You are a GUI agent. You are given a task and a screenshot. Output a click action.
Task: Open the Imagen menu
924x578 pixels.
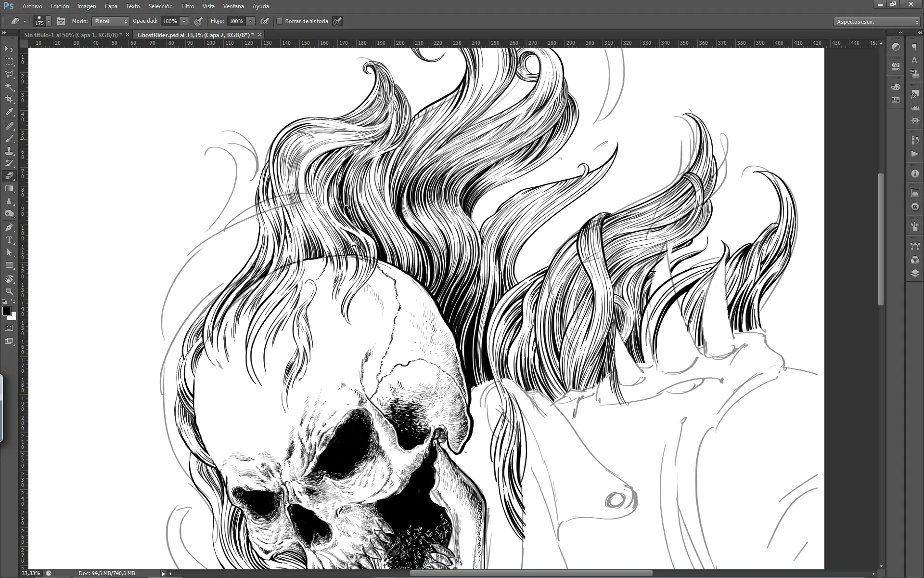coord(87,6)
